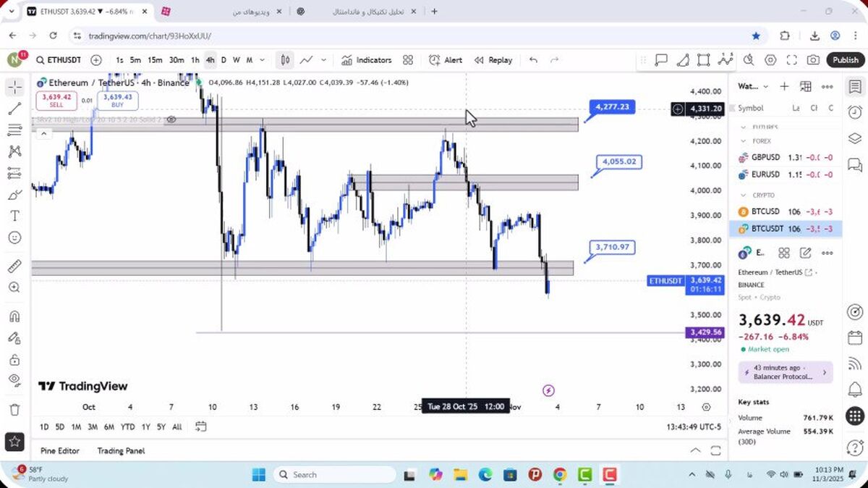Open the Indicators dialog
The height and width of the screenshot is (488, 868).
click(x=367, y=60)
